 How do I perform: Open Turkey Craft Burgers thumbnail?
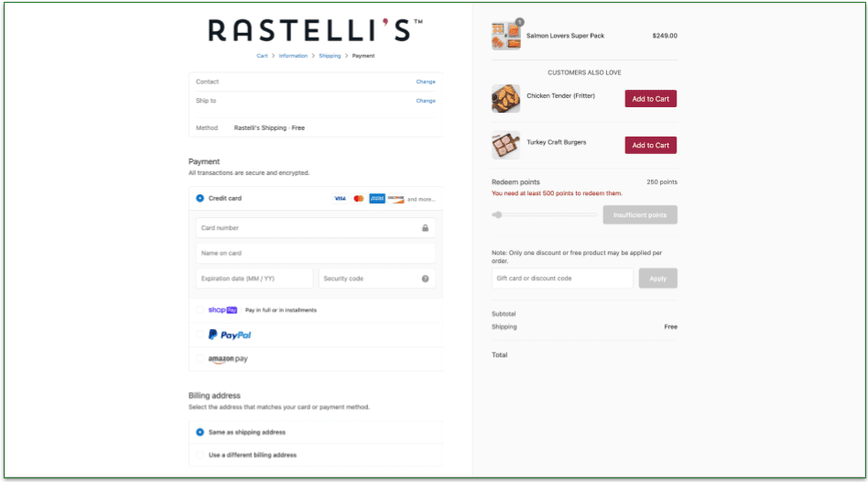tap(506, 145)
